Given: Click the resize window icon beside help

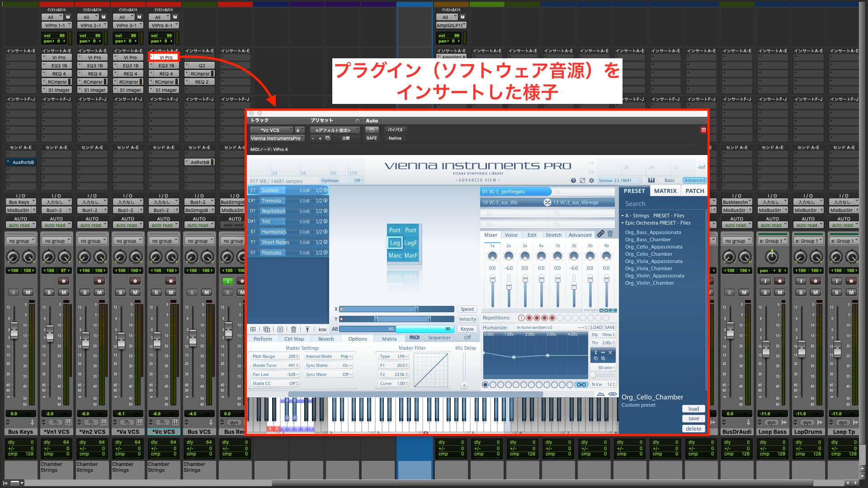Looking at the screenshot, I should (582, 180).
